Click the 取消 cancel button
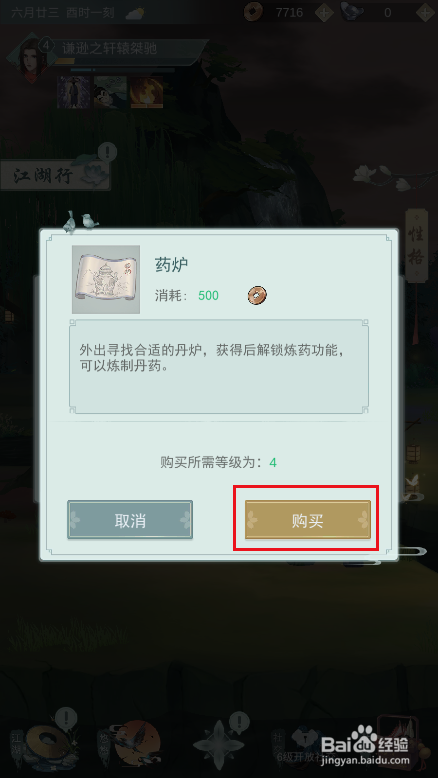Screen dimensions: 438x778 (130, 519)
